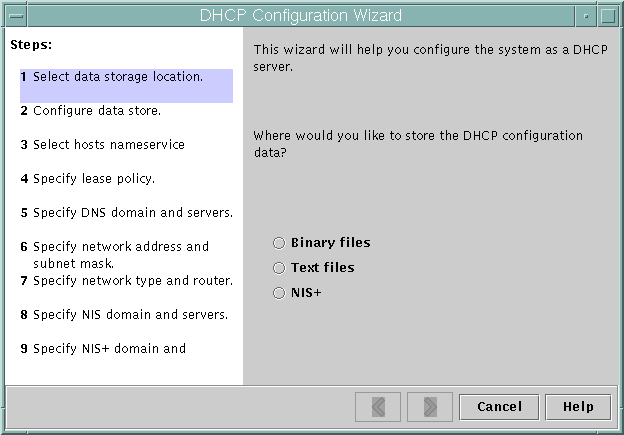
Task: Minimize the DHCP Configuration Wizard window
Action: tap(585, 15)
